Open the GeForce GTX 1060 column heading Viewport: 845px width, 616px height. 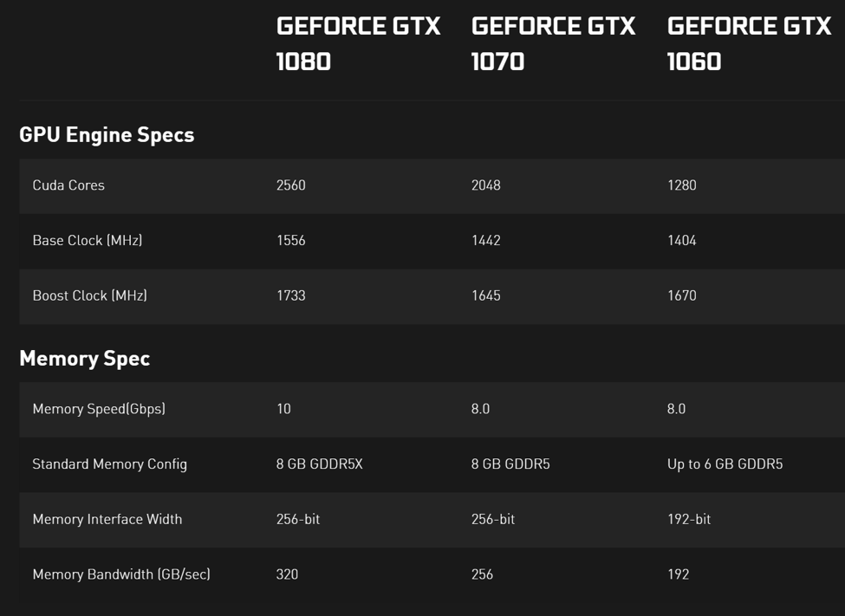(749, 43)
